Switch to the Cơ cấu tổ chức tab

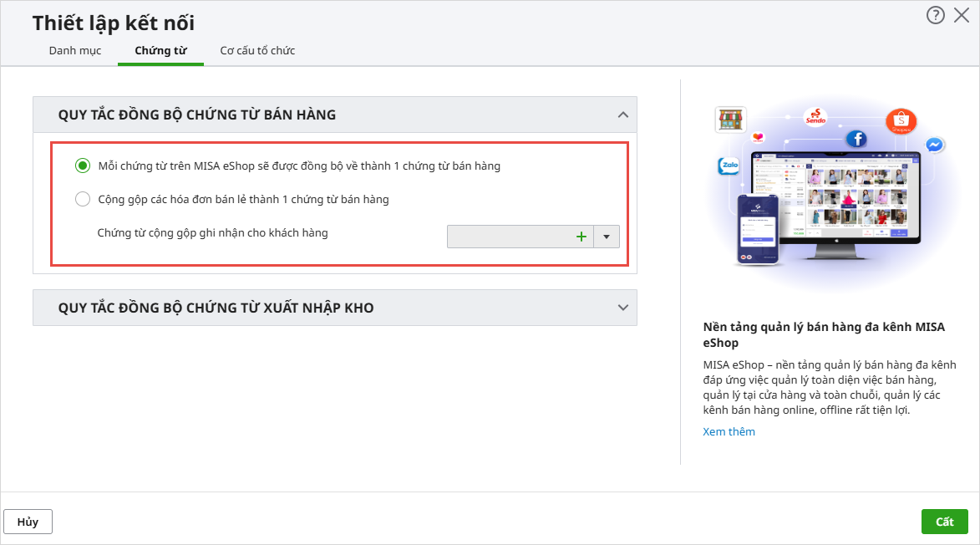(257, 51)
